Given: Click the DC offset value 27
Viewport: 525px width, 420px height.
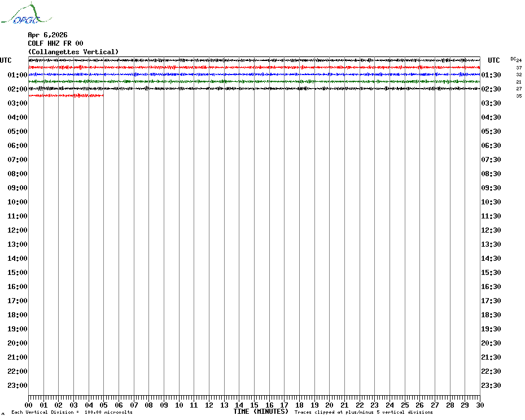Looking at the screenshot, I should click(x=519, y=89).
